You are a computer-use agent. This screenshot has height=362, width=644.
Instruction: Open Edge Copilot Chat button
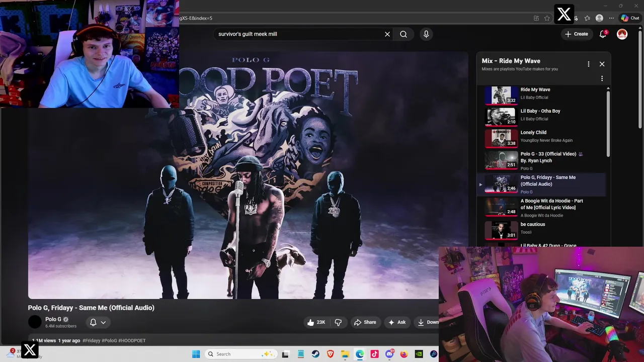pos(630,18)
